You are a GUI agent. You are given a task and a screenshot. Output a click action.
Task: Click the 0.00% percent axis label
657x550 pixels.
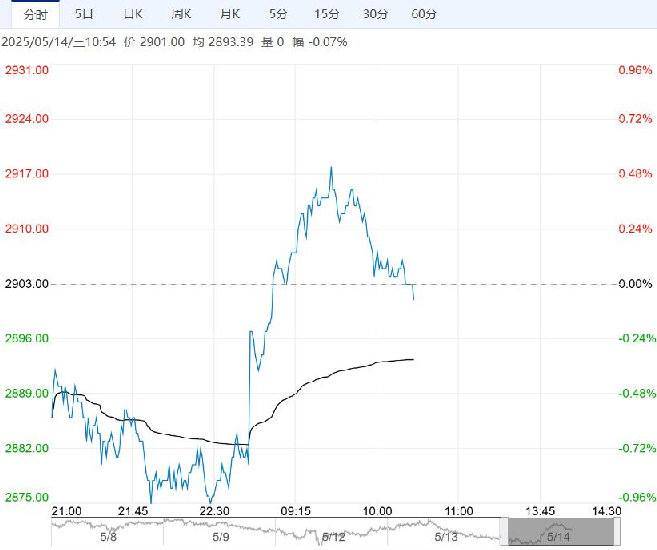coord(635,284)
